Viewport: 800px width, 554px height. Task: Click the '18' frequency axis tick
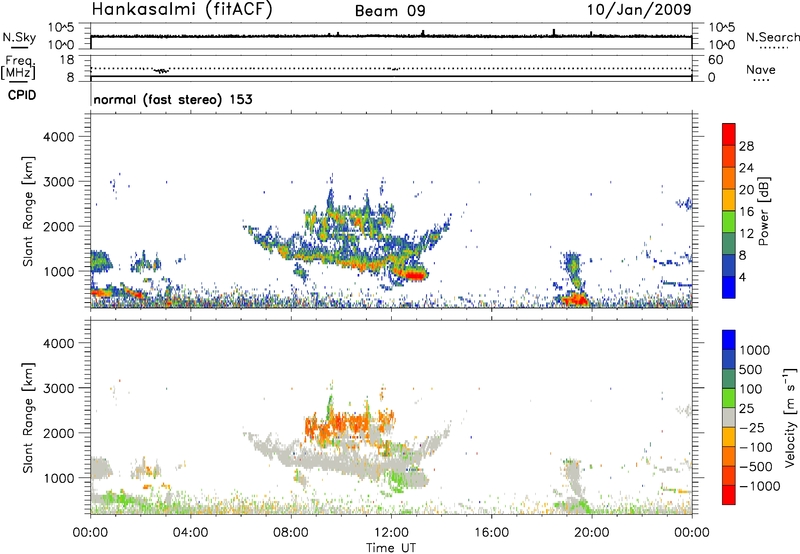[67, 60]
